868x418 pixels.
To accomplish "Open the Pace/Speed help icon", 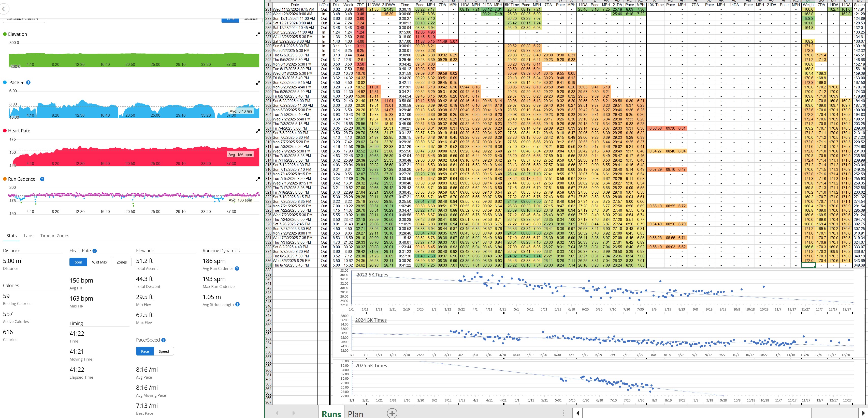I will [163, 340].
